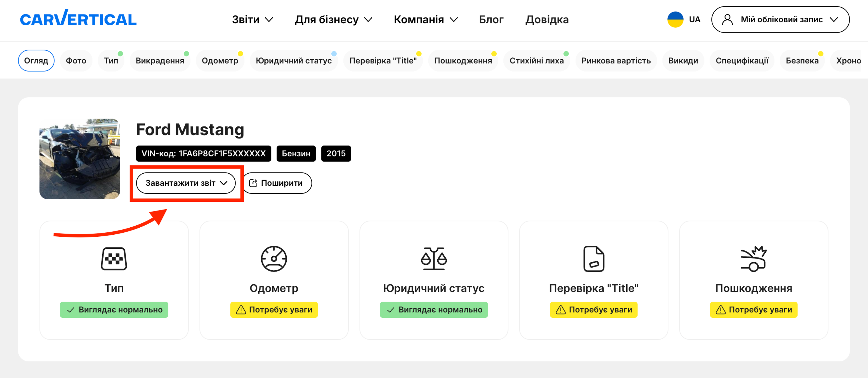The width and height of the screenshot is (868, 378).
Task: Open the Юридичний статус card title
Action: (434, 288)
